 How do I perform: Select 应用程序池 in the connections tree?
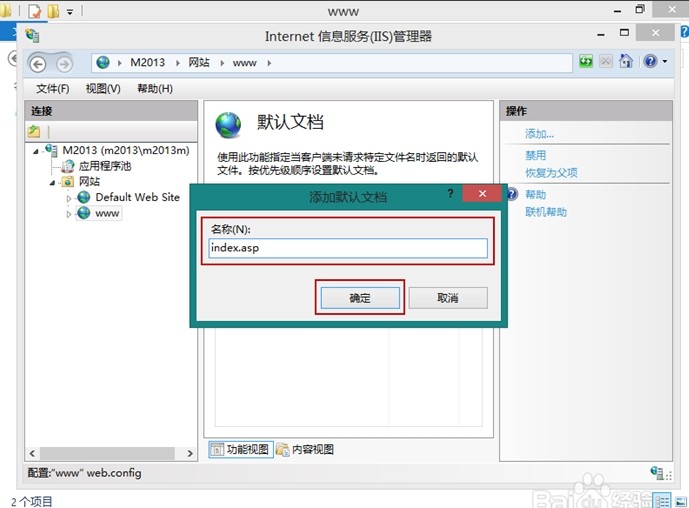[x=105, y=166]
